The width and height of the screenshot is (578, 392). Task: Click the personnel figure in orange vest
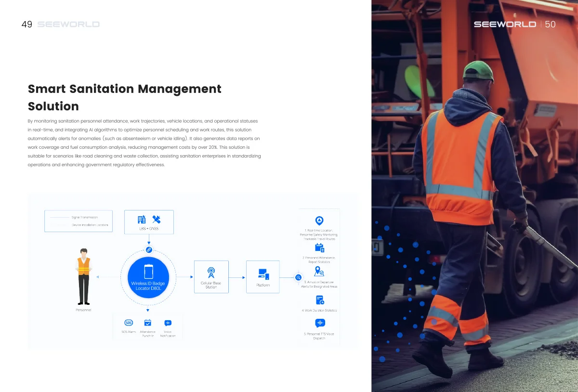(84, 277)
